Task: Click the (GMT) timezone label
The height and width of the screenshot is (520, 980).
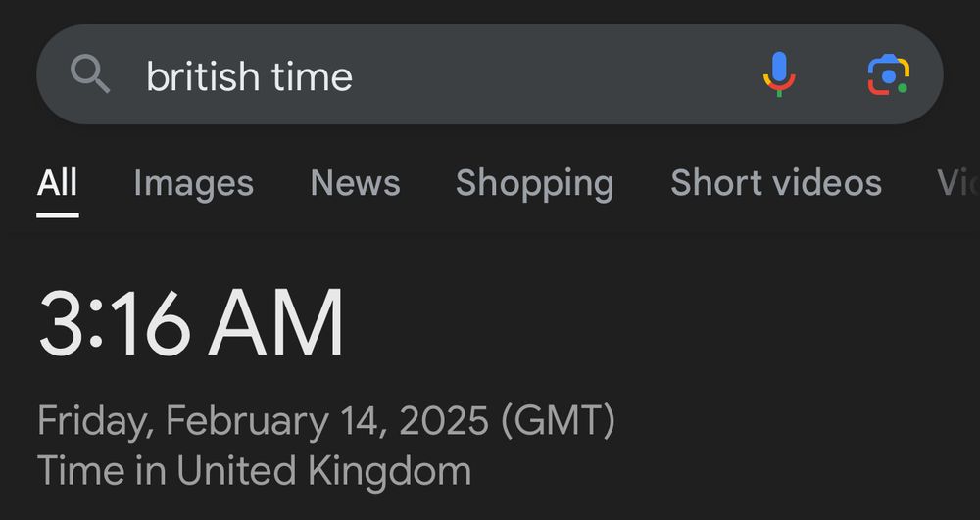Action: point(558,420)
